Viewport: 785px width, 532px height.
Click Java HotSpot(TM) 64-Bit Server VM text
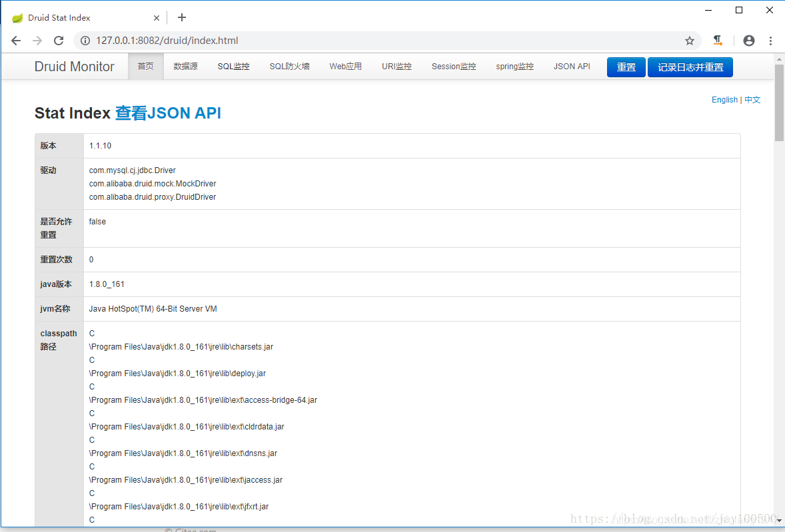click(153, 308)
